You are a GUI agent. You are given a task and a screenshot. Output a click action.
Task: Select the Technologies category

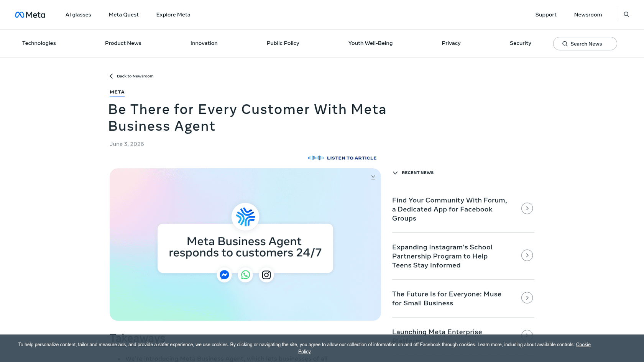(39, 43)
